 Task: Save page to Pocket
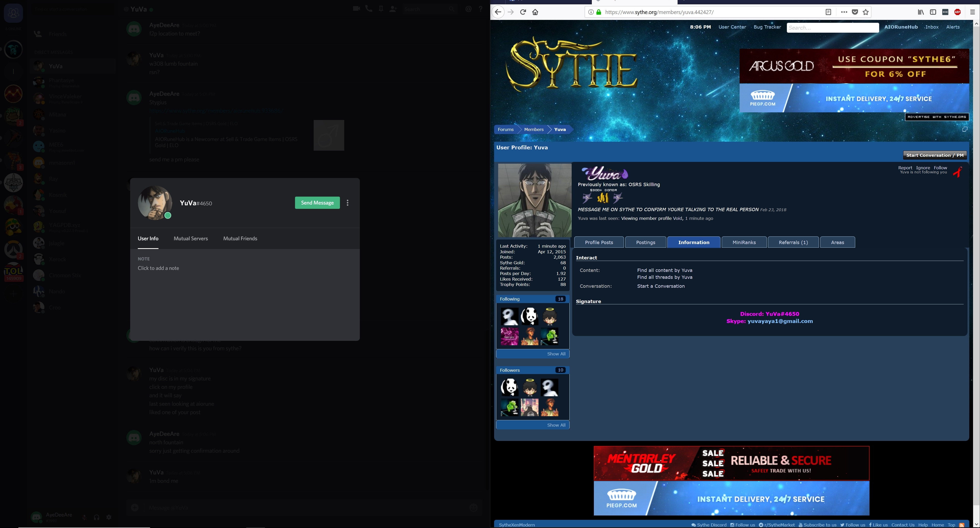coord(855,12)
